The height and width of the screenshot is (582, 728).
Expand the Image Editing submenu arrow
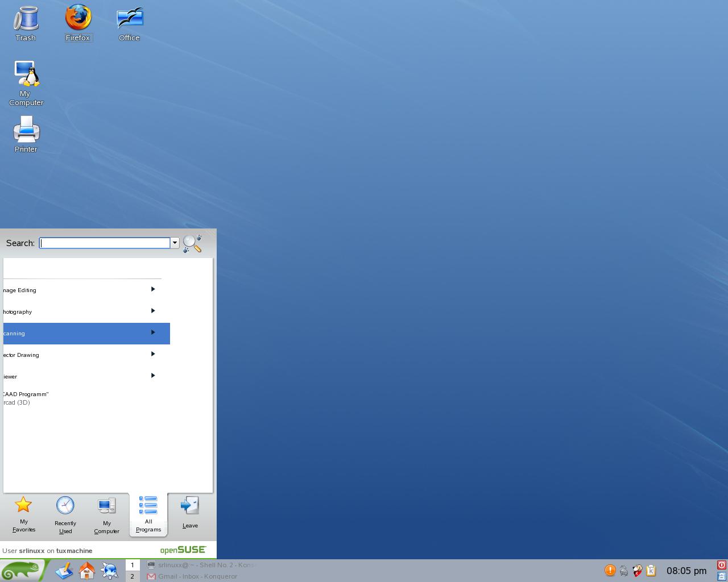pyautogui.click(x=153, y=289)
